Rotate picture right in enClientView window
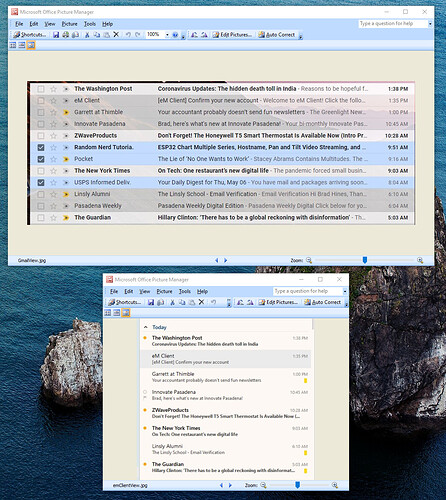The width and height of the screenshot is (446, 500). coord(250,302)
